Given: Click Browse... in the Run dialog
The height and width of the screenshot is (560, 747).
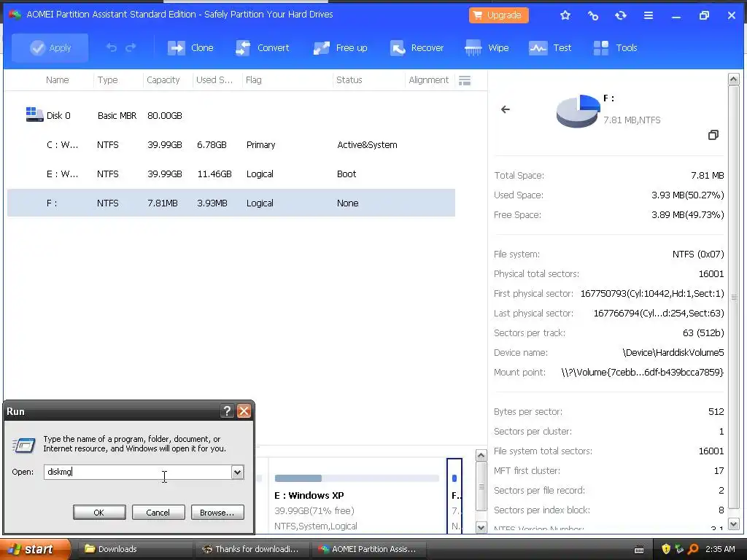Looking at the screenshot, I should 217,513.
